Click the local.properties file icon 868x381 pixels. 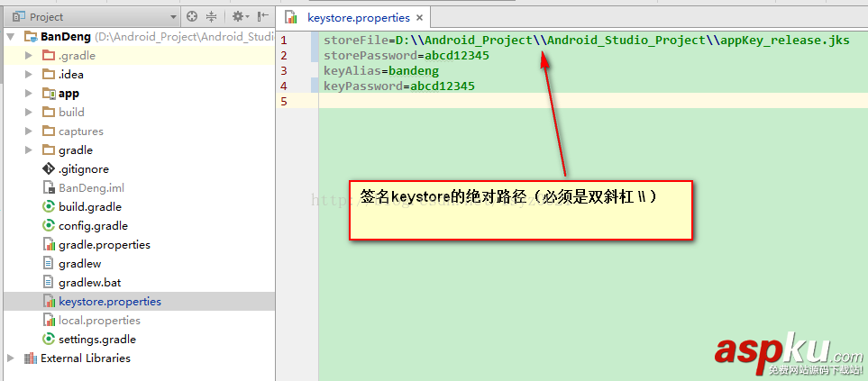(49, 320)
